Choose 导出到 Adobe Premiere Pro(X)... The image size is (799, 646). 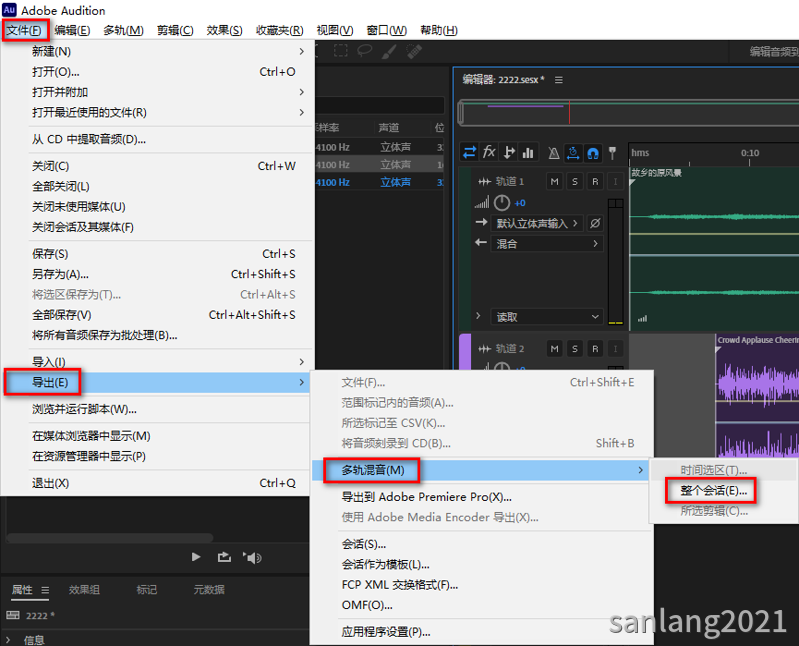(x=482, y=497)
